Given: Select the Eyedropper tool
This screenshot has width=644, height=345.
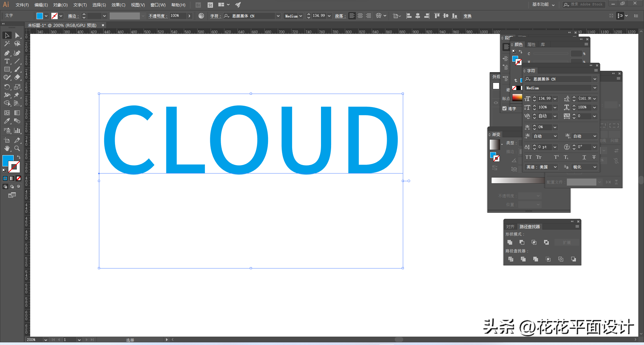Looking at the screenshot, I should 7,121.
